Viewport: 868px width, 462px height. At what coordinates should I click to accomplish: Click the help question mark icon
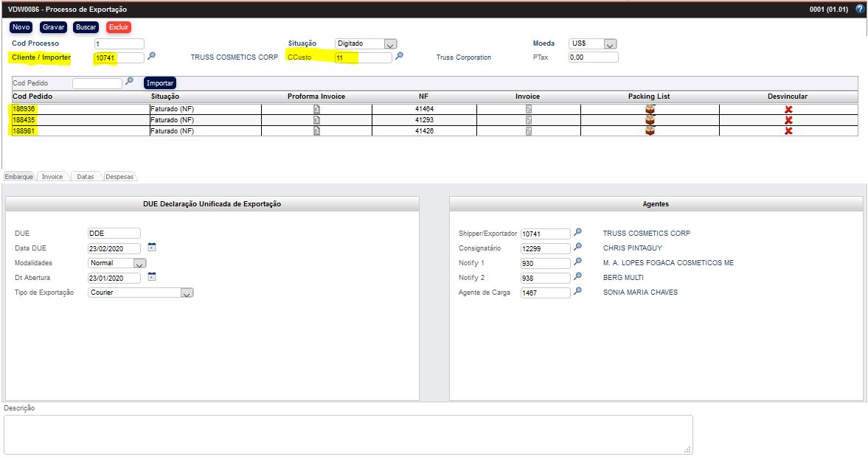pos(859,10)
